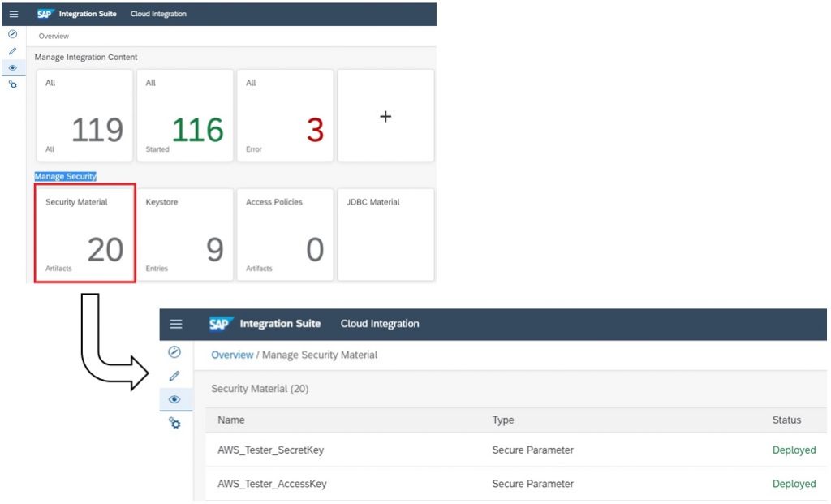Click Integration Suite title in upper header
This screenshot has height=504, width=831.
[x=88, y=14]
